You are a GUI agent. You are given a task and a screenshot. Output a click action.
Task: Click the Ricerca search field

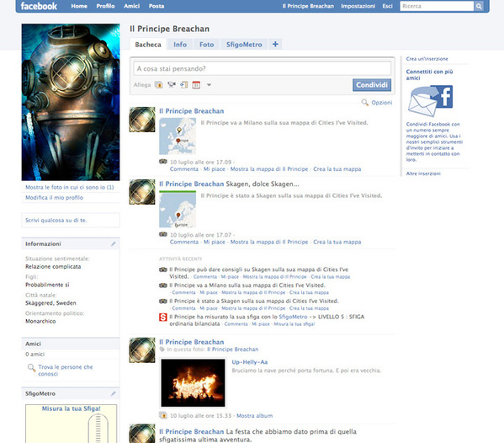pos(437,6)
